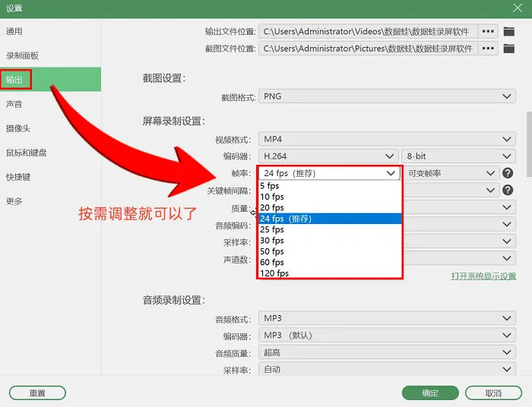Open folder for output file location
This screenshot has width=532, height=407.
tap(508, 32)
